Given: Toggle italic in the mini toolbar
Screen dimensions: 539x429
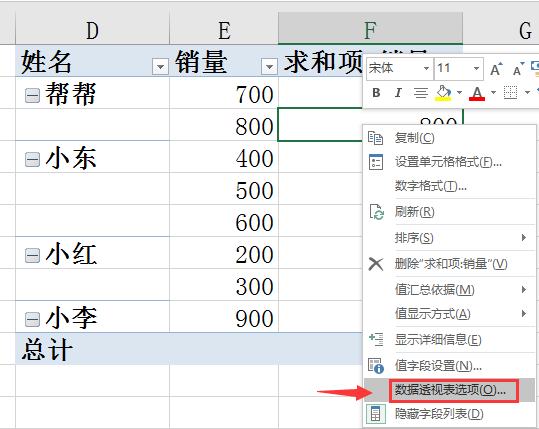Looking at the screenshot, I should point(398,93).
